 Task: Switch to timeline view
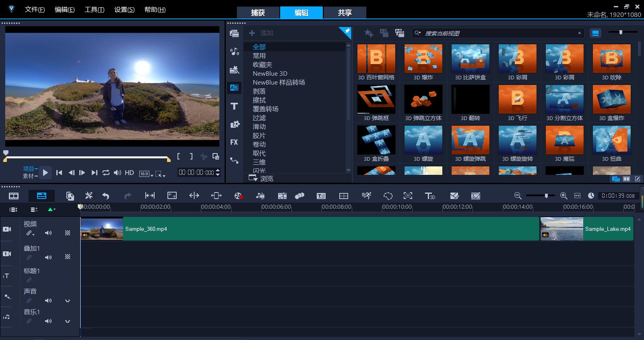[41, 196]
